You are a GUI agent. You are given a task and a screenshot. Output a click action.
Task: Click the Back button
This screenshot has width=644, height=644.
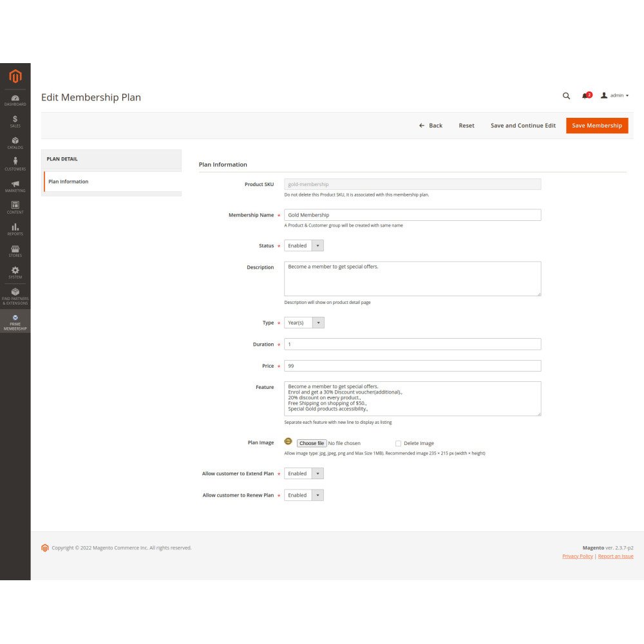pyautogui.click(x=430, y=126)
